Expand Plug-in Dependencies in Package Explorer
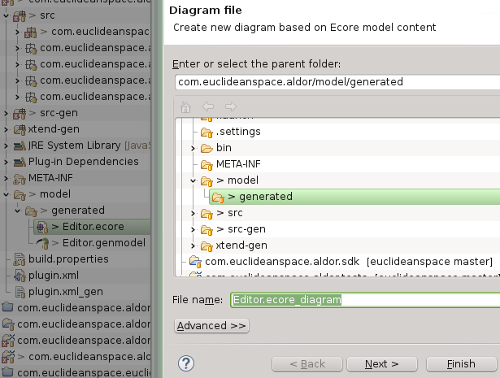The height and width of the screenshot is (378, 500). (x=6, y=162)
